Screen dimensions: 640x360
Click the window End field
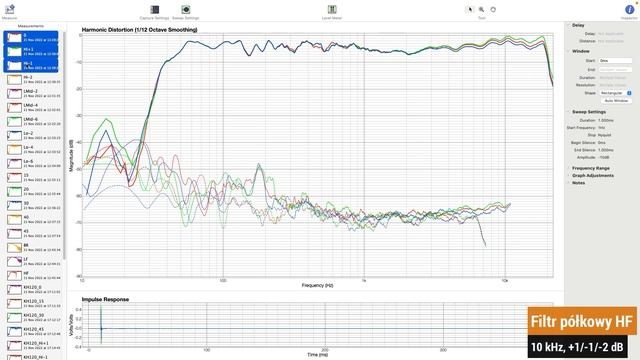(x=615, y=70)
